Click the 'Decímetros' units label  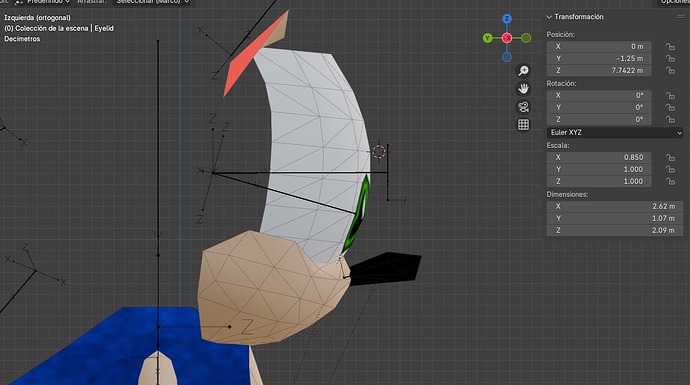[x=22, y=39]
